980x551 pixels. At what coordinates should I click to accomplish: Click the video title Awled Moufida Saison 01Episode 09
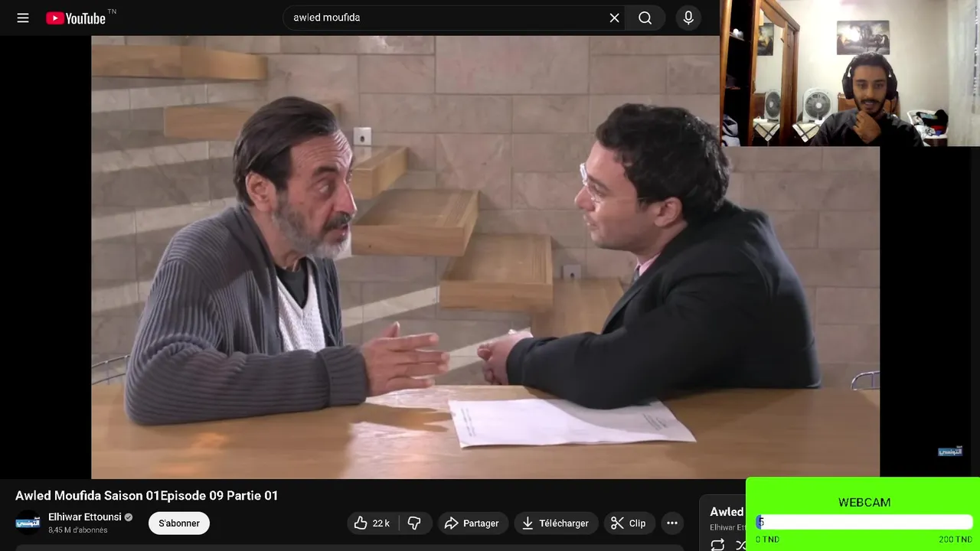click(x=147, y=496)
